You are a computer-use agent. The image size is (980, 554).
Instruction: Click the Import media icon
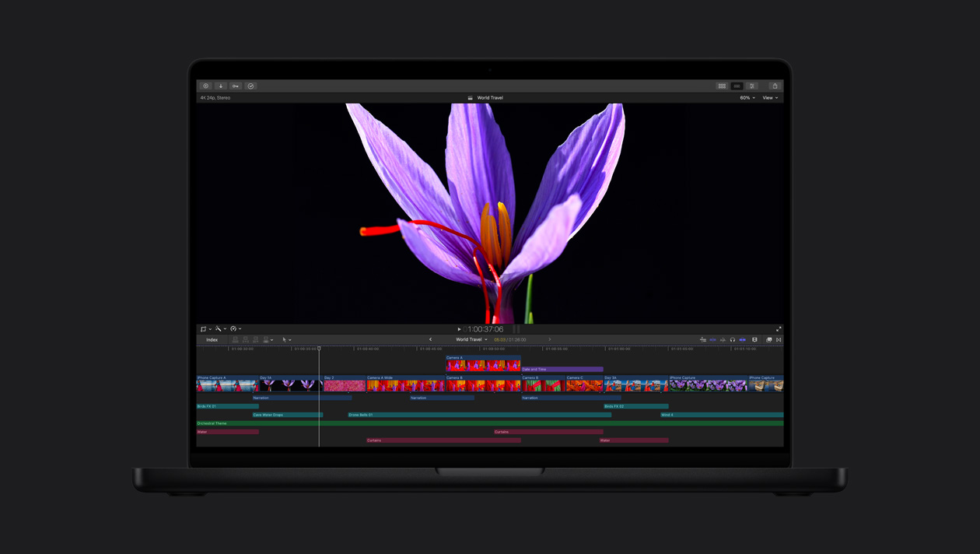click(x=221, y=86)
